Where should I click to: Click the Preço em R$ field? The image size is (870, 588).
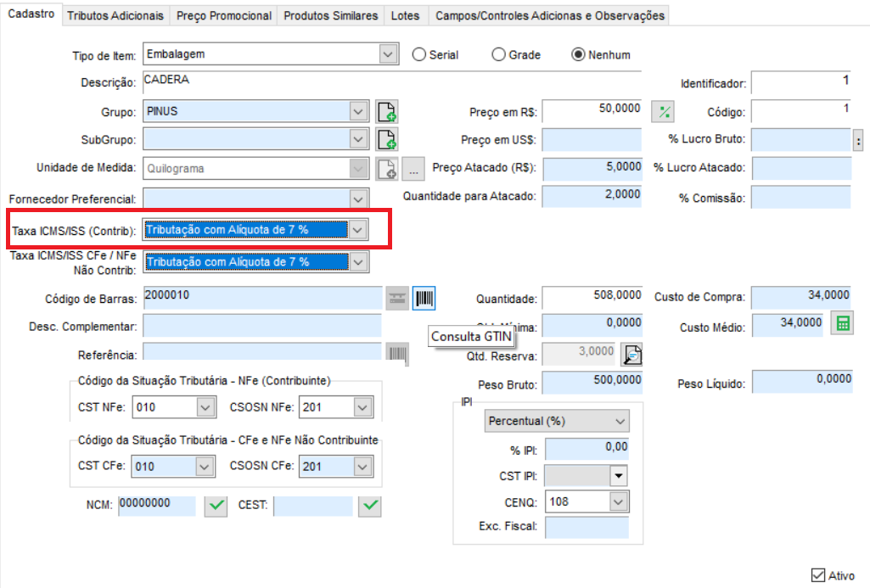coord(592,111)
